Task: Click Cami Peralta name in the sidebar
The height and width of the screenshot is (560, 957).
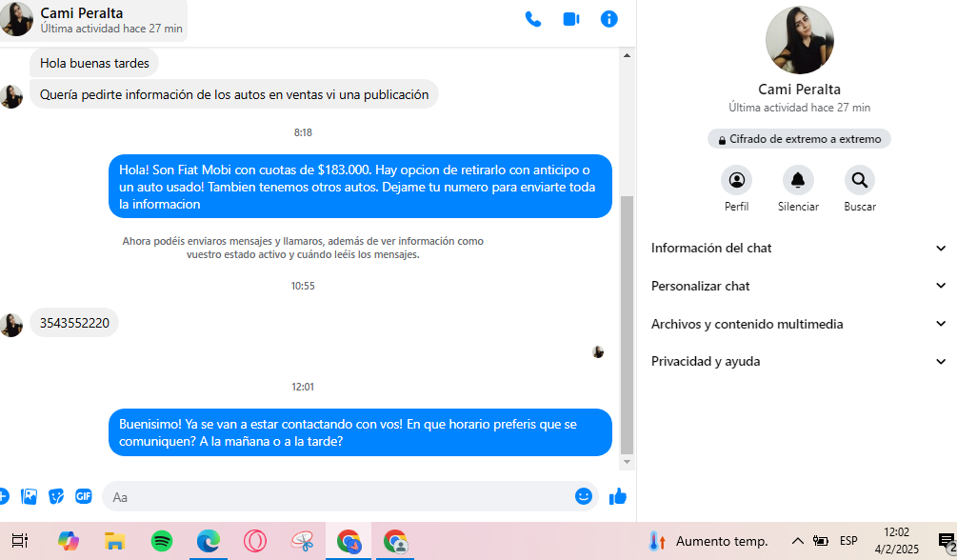Action: pyautogui.click(x=799, y=90)
